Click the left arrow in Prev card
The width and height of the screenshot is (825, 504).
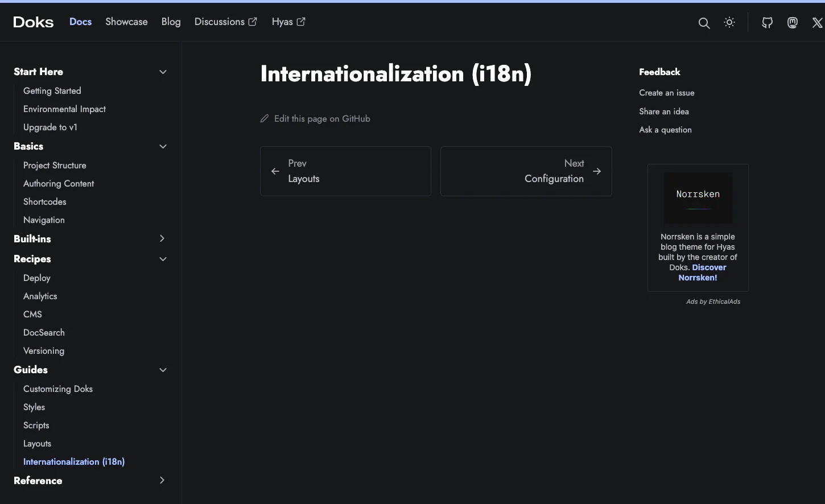[x=275, y=171]
